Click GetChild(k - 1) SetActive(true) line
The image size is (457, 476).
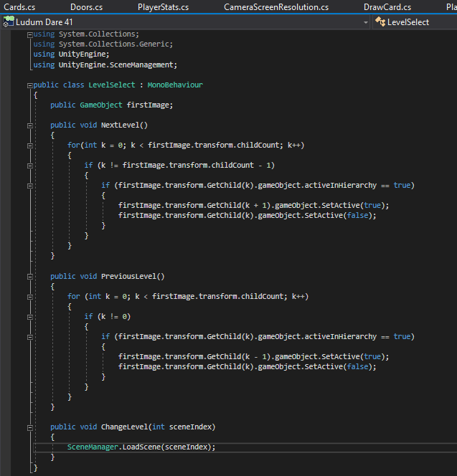[253, 356]
